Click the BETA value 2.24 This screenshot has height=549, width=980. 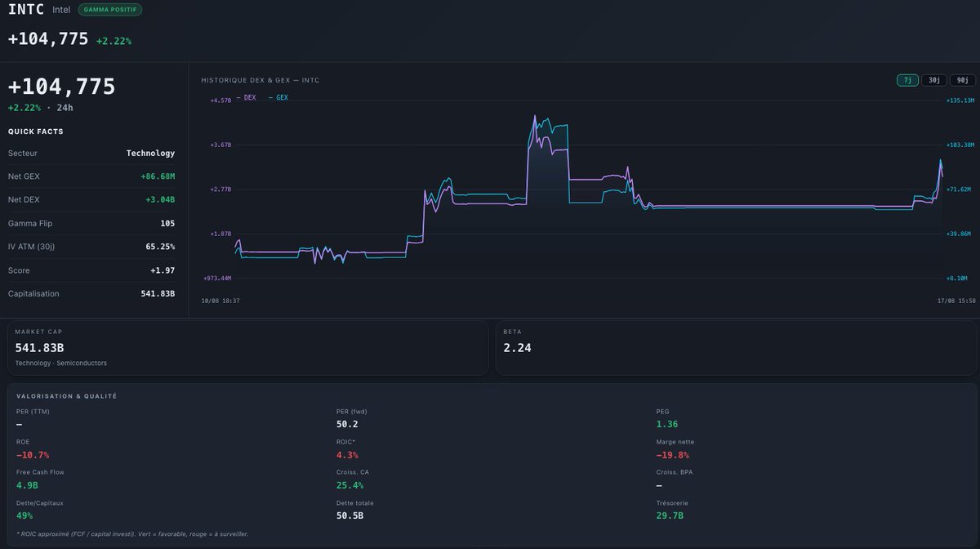(517, 348)
